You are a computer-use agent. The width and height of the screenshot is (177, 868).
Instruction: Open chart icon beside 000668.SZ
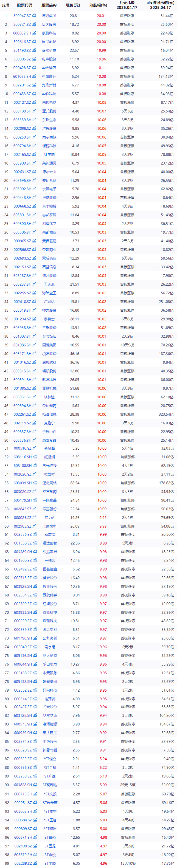(x=34, y=206)
